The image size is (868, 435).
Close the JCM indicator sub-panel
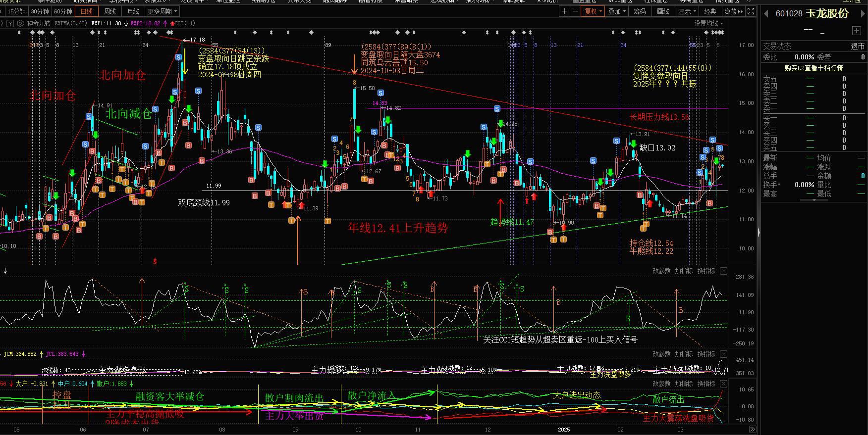pyautogui.click(x=723, y=354)
